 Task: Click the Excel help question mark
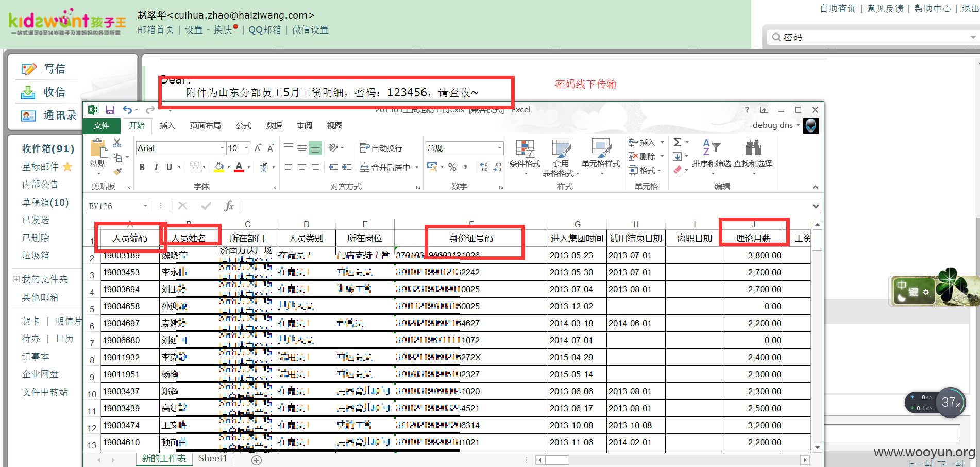(747, 110)
